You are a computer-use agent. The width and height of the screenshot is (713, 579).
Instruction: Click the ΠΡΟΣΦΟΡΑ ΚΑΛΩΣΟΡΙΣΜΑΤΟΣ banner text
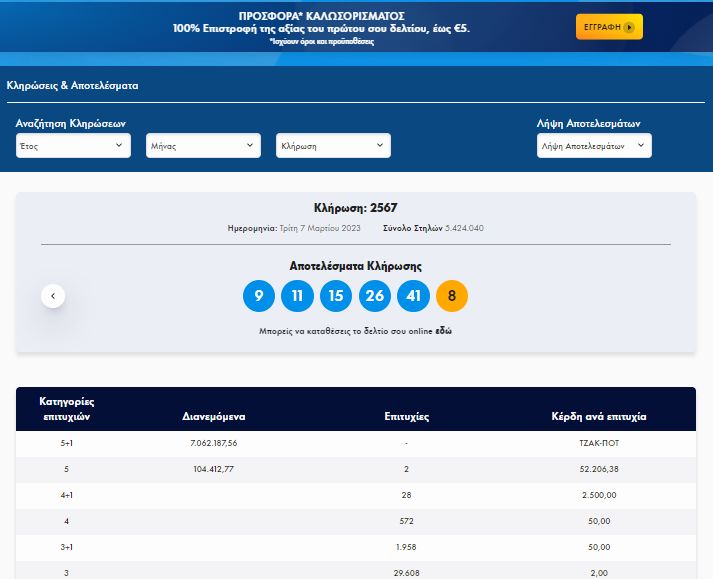[320, 17]
